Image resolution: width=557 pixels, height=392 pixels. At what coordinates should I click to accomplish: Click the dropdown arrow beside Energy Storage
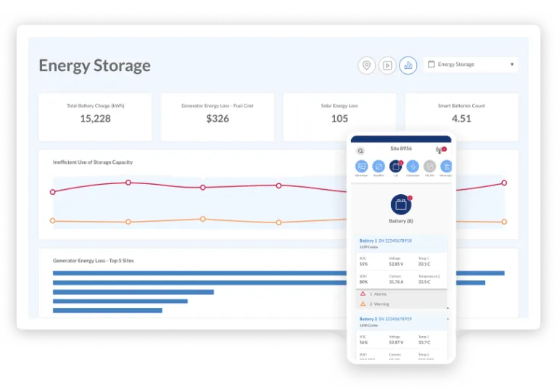click(x=512, y=64)
